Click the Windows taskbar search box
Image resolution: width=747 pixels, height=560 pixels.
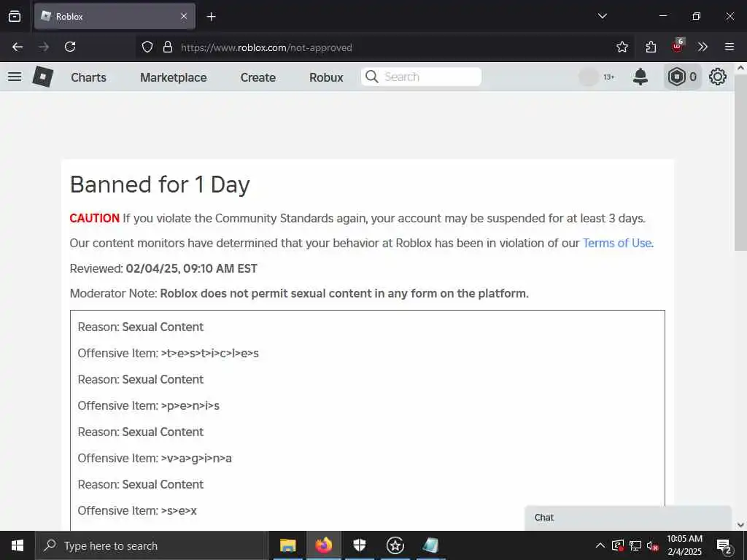pyautogui.click(x=152, y=545)
